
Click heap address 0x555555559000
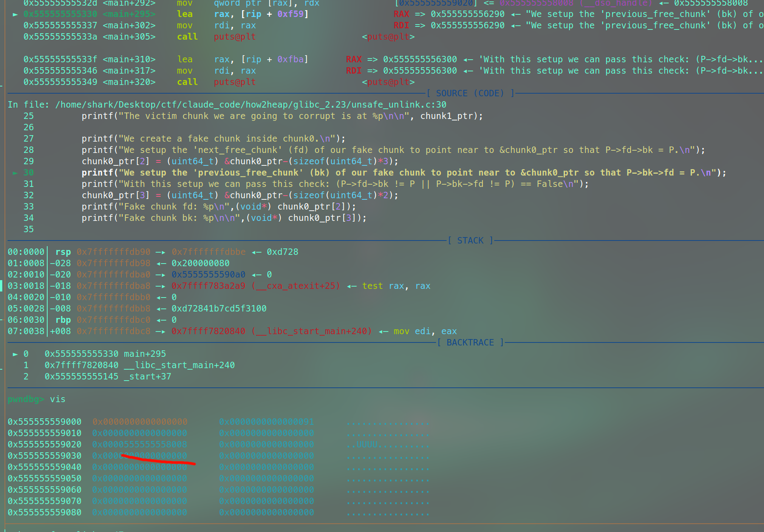point(45,422)
